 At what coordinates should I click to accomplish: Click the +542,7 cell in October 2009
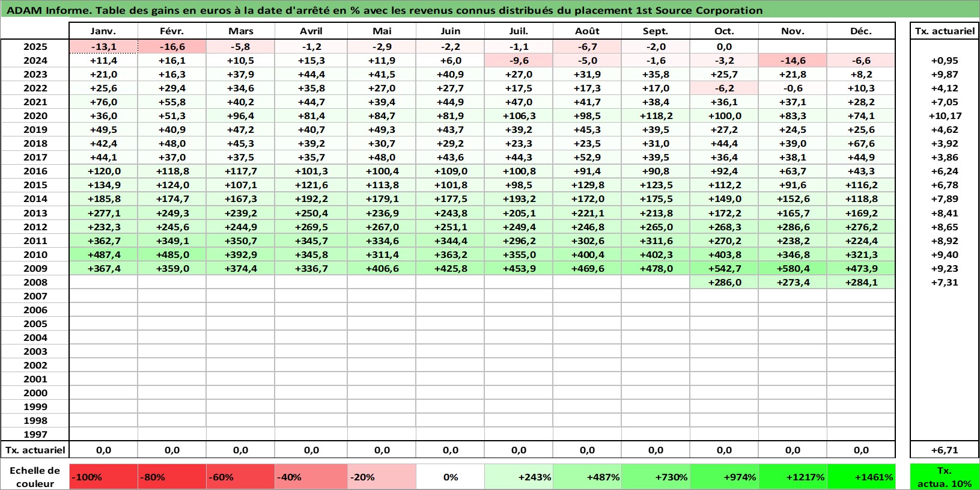(x=724, y=268)
